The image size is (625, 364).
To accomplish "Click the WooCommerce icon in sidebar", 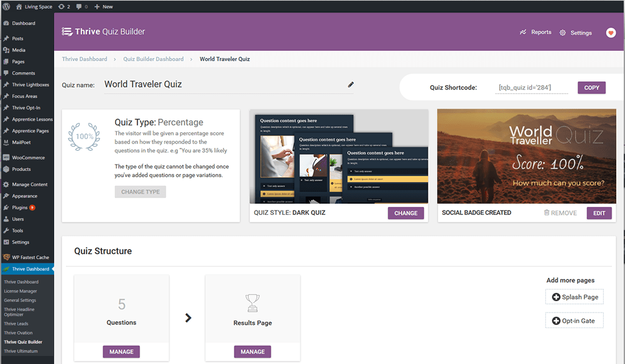I will (6, 158).
